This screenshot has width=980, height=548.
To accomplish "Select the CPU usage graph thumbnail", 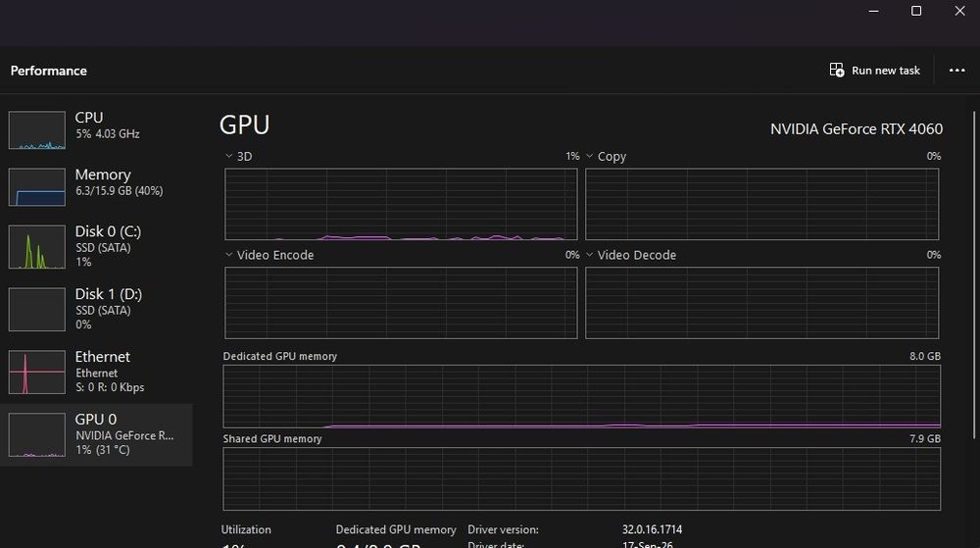I will coord(37,130).
